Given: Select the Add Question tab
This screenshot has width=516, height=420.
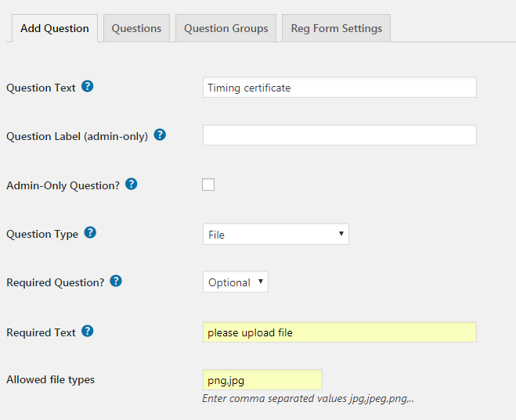Looking at the screenshot, I should tap(55, 28).
